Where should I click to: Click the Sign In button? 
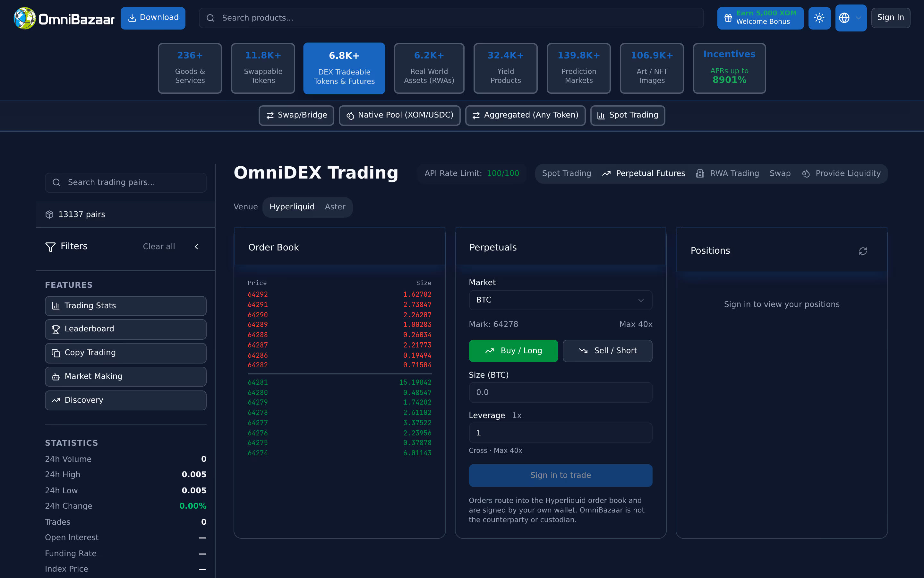pyautogui.click(x=890, y=18)
